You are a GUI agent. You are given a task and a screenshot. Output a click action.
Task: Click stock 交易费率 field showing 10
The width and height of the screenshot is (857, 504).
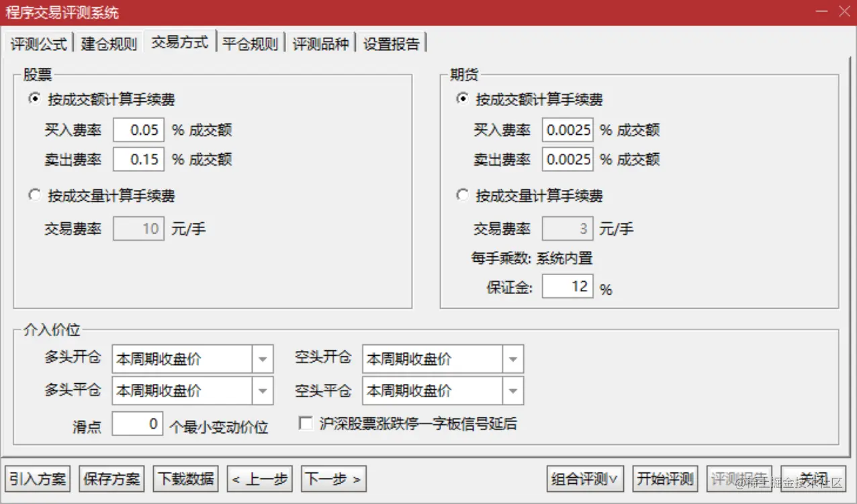(x=138, y=228)
